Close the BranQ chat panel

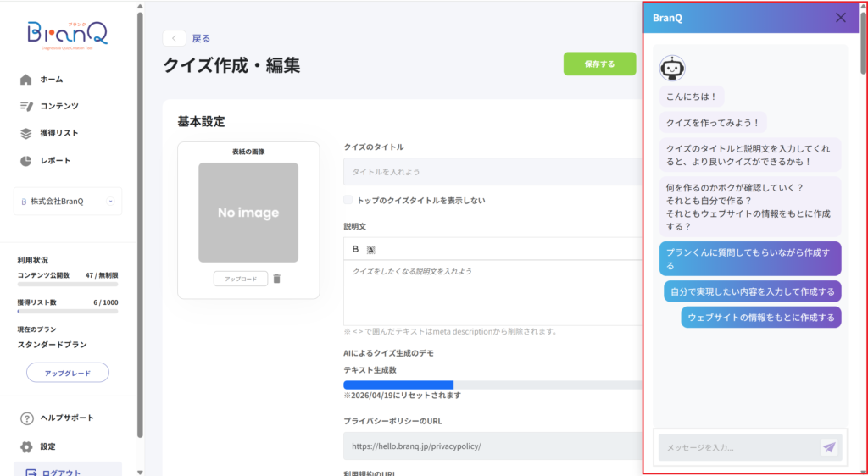[x=840, y=17]
